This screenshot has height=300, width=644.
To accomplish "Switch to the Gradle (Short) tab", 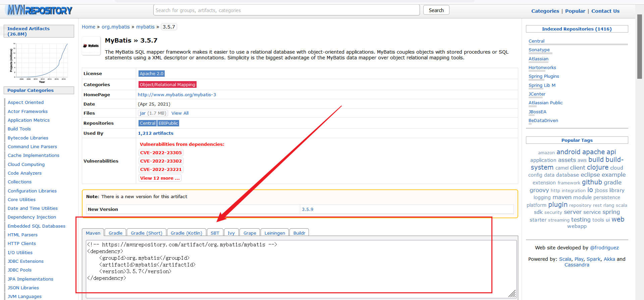I will 146,233.
